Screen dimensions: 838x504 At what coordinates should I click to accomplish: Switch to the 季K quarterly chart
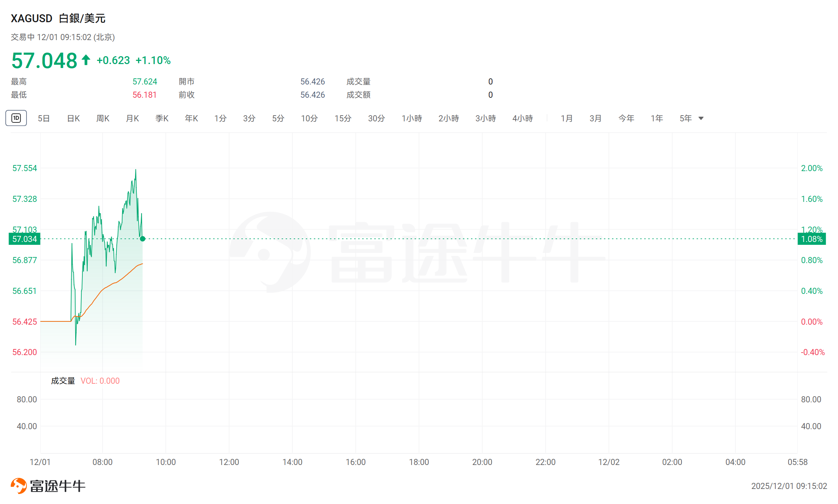point(162,118)
